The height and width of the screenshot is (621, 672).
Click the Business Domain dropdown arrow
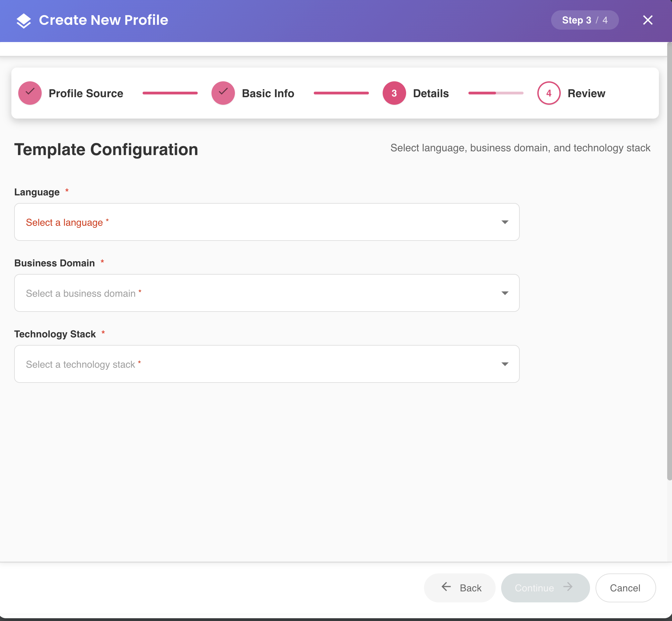point(505,293)
